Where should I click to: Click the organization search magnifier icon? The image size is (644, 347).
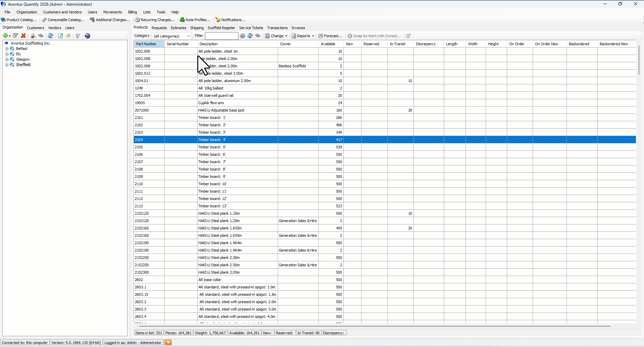33,36
